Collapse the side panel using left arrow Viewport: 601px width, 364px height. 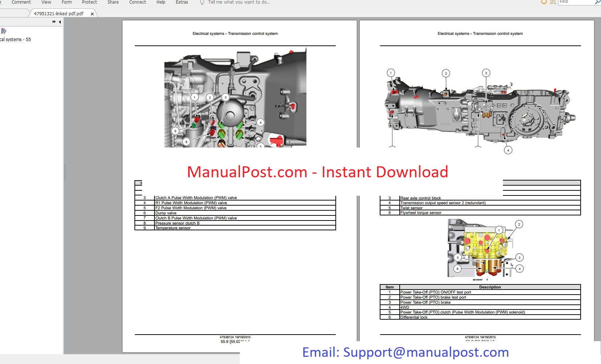(60, 22)
